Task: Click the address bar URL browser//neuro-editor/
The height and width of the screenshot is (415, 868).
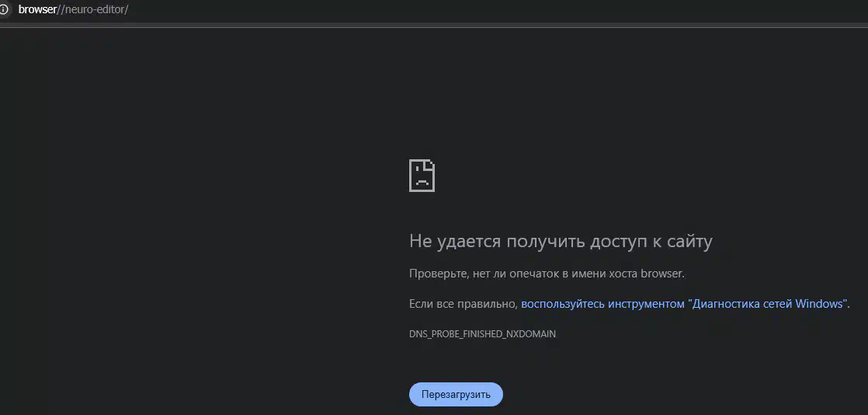Action: tap(73, 9)
